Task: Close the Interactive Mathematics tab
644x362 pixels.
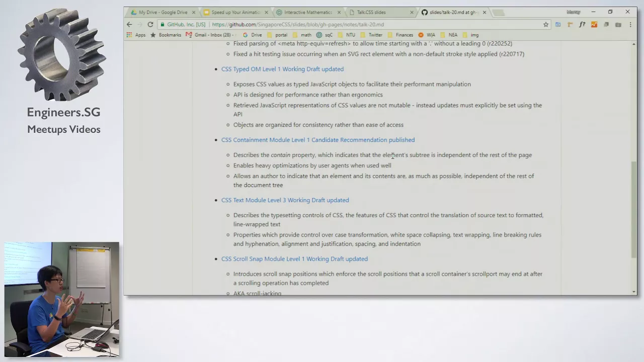Action: (339, 13)
